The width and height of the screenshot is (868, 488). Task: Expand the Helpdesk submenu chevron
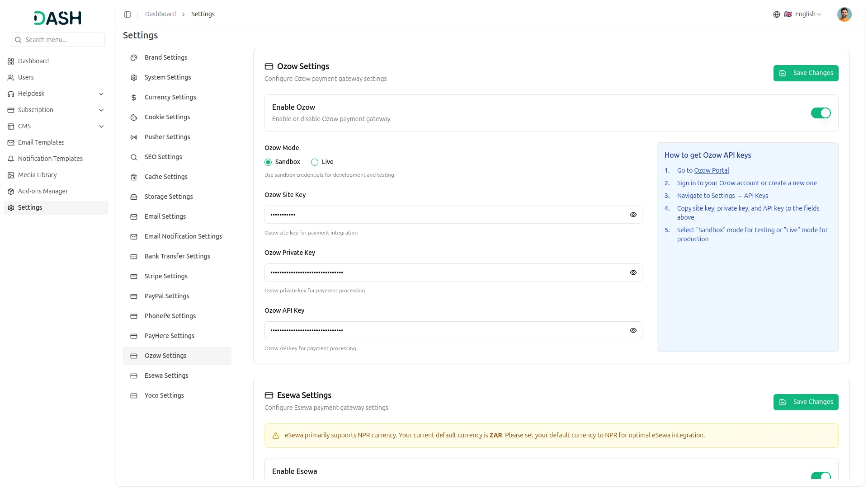101,94
